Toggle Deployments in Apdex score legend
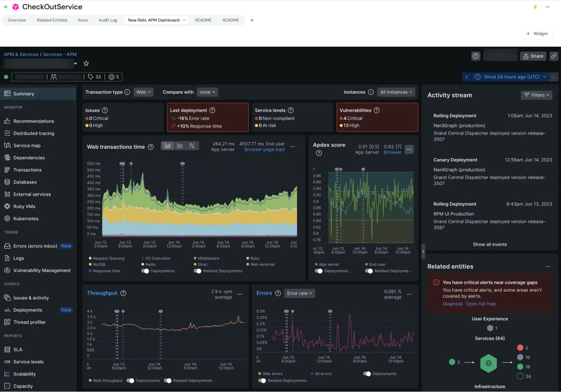The image size is (561, 392). tap(318, 271)
